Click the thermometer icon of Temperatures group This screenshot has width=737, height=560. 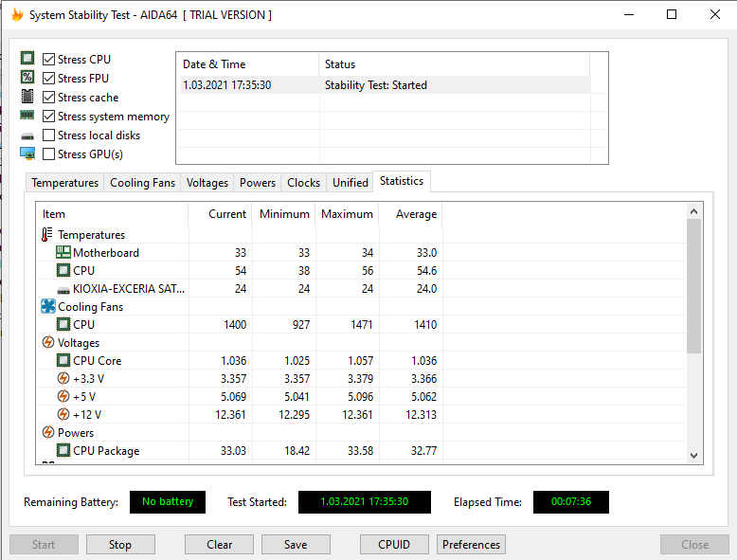(47, 234)
